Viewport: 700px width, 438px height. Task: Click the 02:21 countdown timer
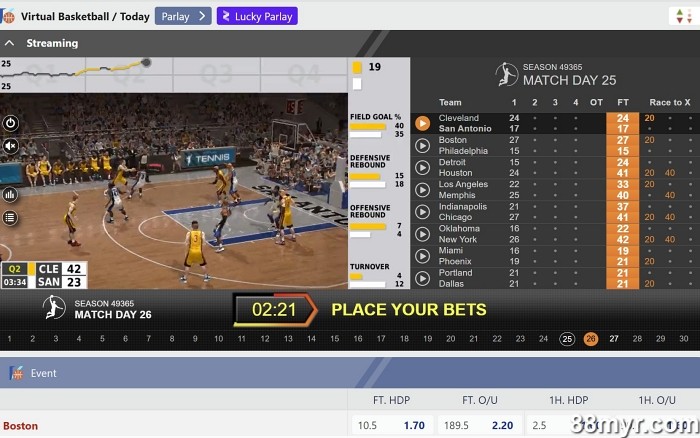(274, 309)
